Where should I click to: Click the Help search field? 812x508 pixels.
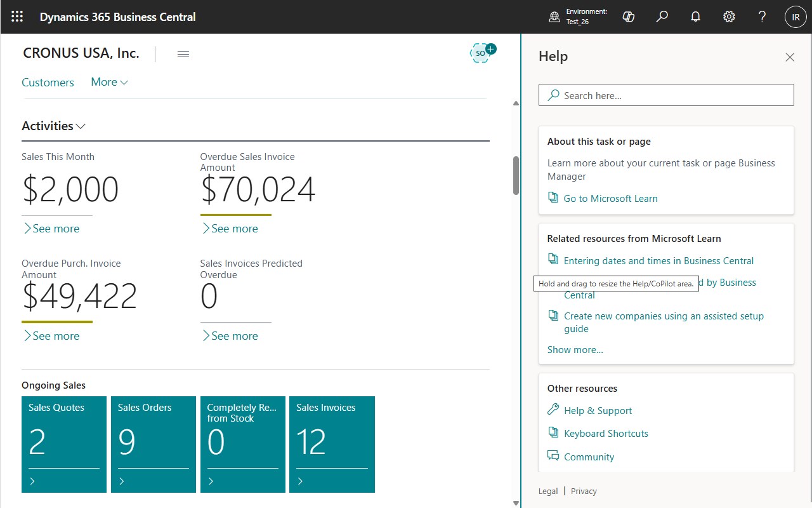coord(666,95)
